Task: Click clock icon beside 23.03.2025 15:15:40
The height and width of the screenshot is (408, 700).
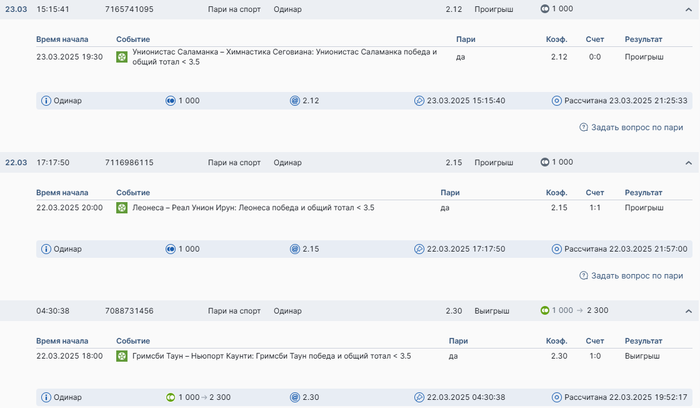Action: click(419, 101)
